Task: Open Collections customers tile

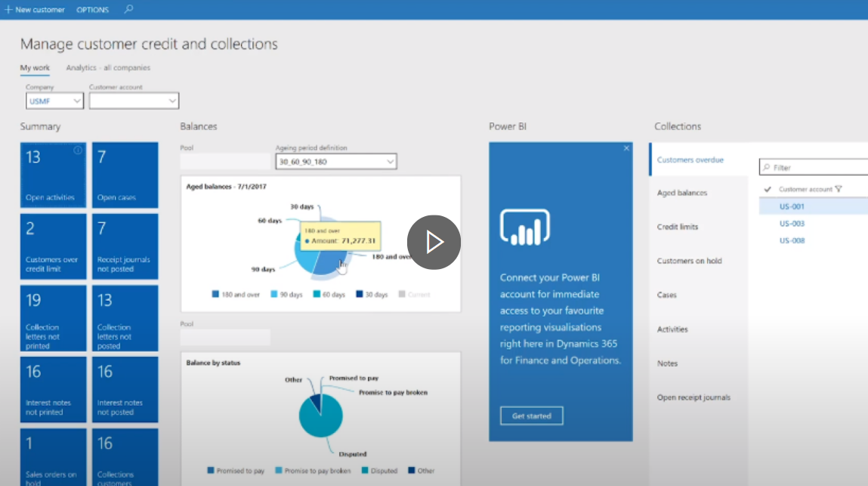Action: [x=125, y=457]
